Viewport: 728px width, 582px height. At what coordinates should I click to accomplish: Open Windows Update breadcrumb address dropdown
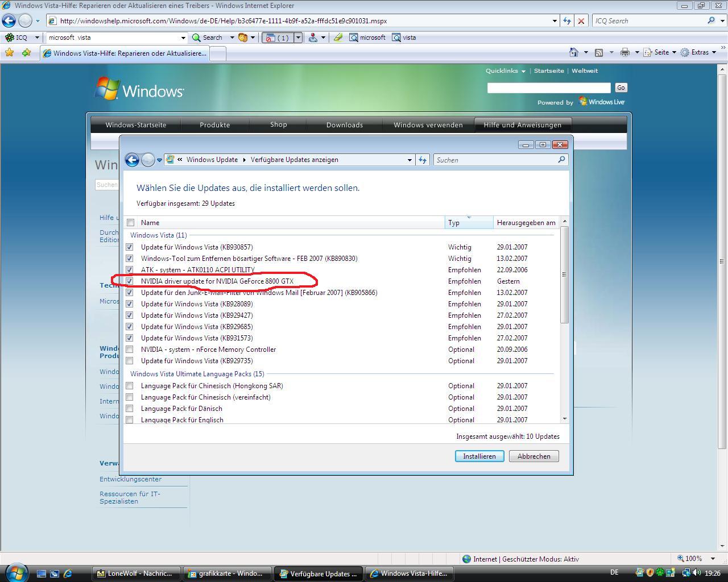click(409, 160)
